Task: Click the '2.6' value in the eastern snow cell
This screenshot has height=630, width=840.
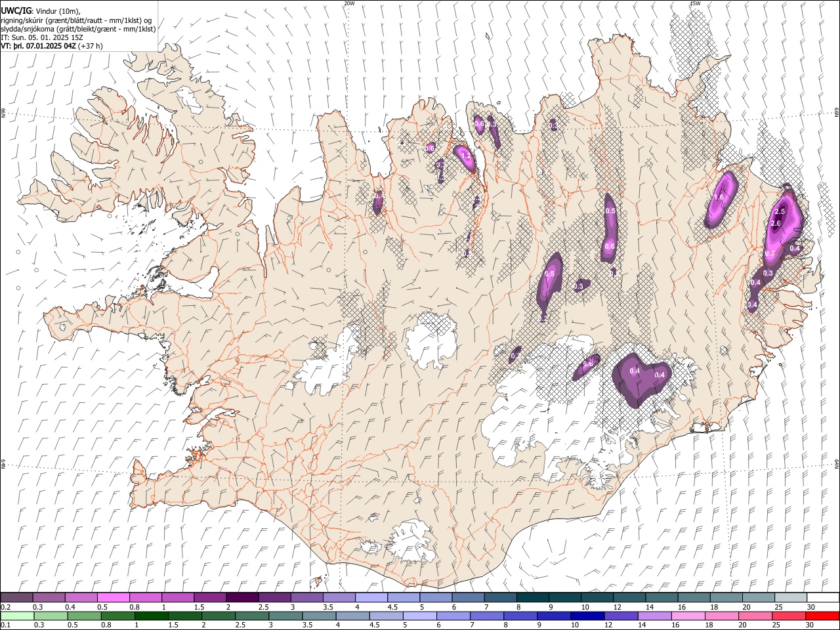Action: point(776,224)
